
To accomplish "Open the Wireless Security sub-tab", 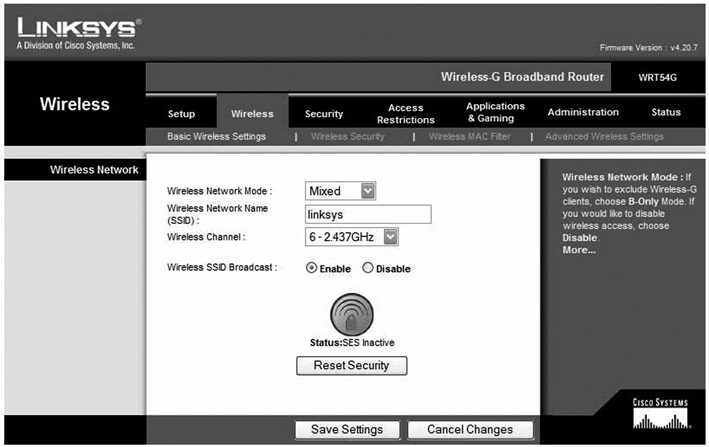I will pos(347,136).
